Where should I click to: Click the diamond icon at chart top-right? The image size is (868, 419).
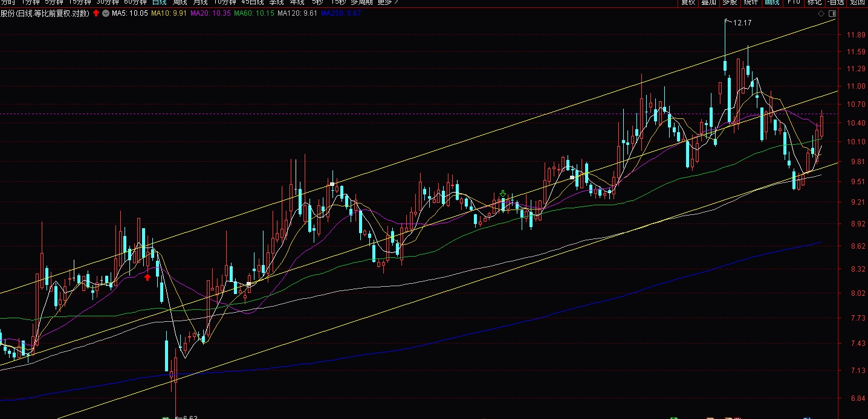click(821, 13)
